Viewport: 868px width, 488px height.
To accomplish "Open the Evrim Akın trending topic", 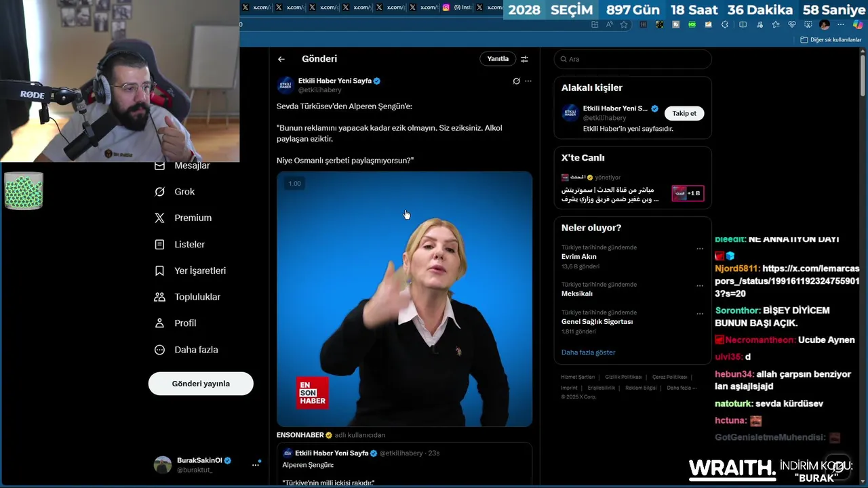I will tap(633, 257).
